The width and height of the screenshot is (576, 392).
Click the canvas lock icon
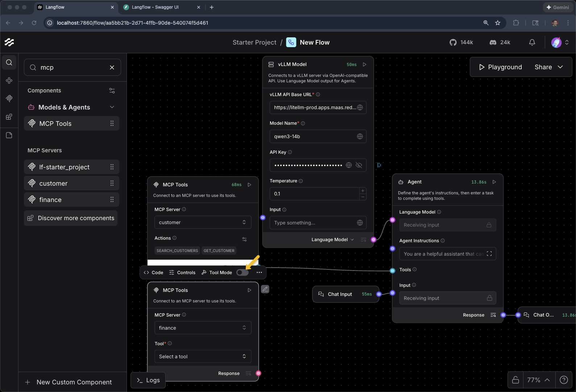pyautogui.click(x=515, y=380)
